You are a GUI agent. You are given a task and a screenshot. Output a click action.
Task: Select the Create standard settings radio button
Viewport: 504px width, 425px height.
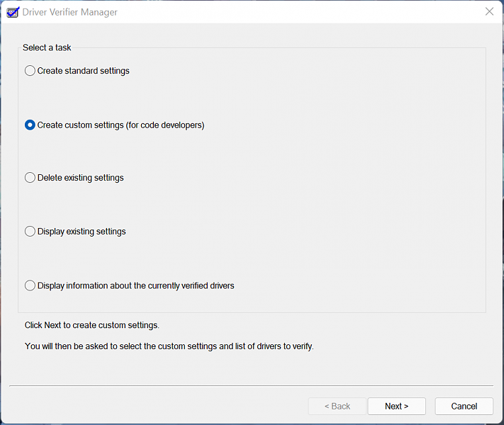(x=30, y=71)
